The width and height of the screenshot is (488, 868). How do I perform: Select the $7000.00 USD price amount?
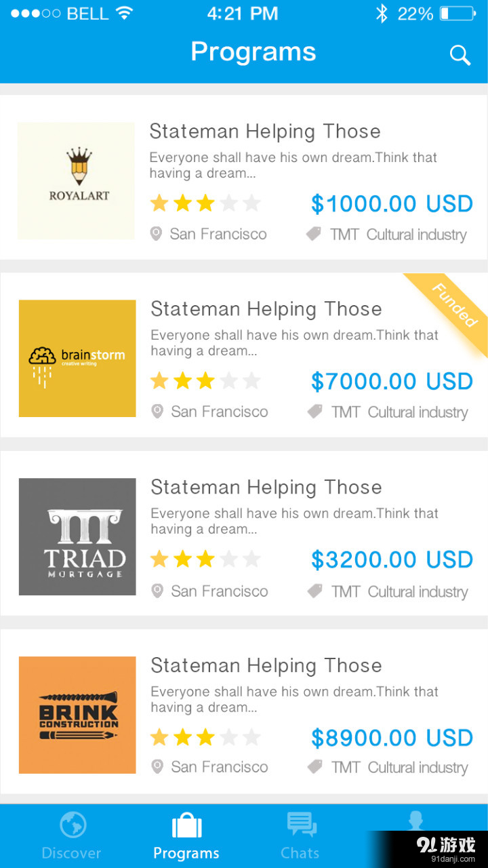pos(392,382)
